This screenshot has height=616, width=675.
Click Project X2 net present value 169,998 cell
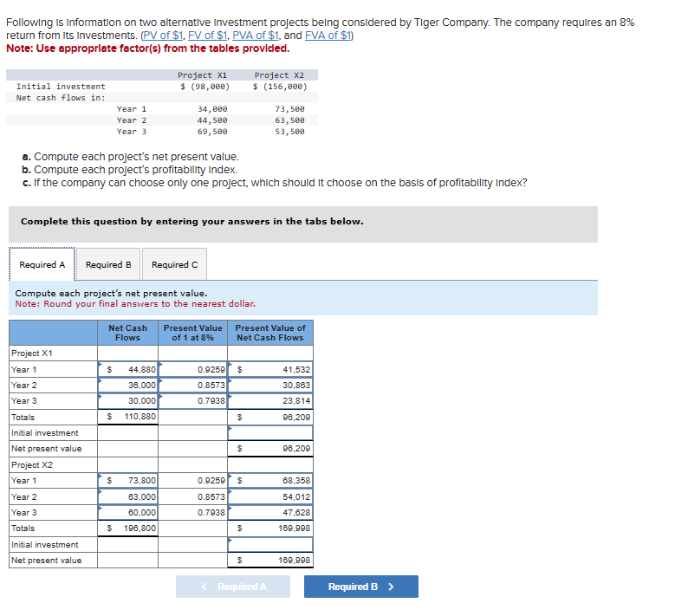point(270,560)
